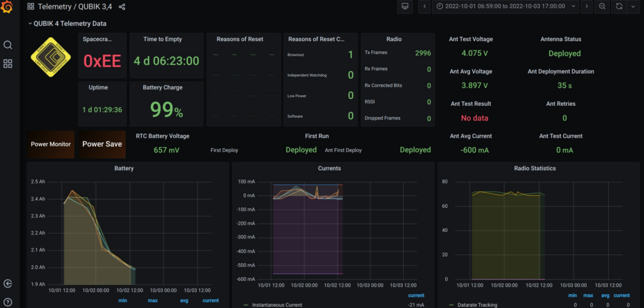Click the sign-in arrow icon in sidebar

[x=8, y=284]
